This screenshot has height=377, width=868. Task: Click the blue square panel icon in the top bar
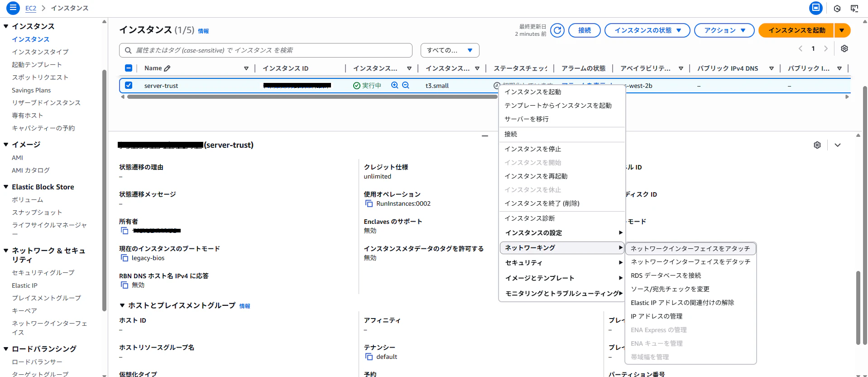[816, 8]
